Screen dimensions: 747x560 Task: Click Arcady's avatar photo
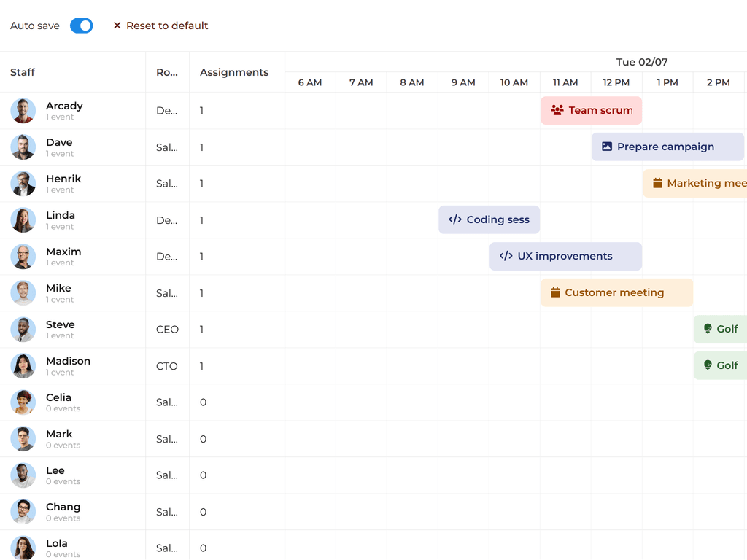tap(23, 111)
